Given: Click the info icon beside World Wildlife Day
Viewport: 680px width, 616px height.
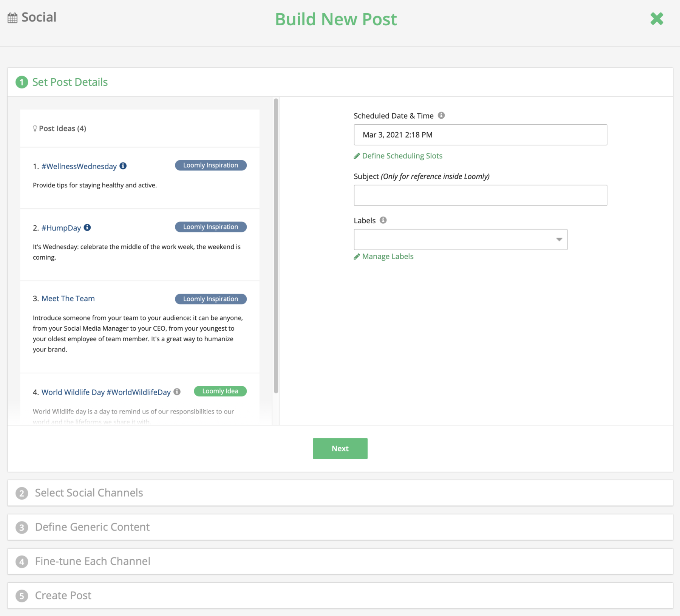Looking at the screenshot, I should click(178, 392).
